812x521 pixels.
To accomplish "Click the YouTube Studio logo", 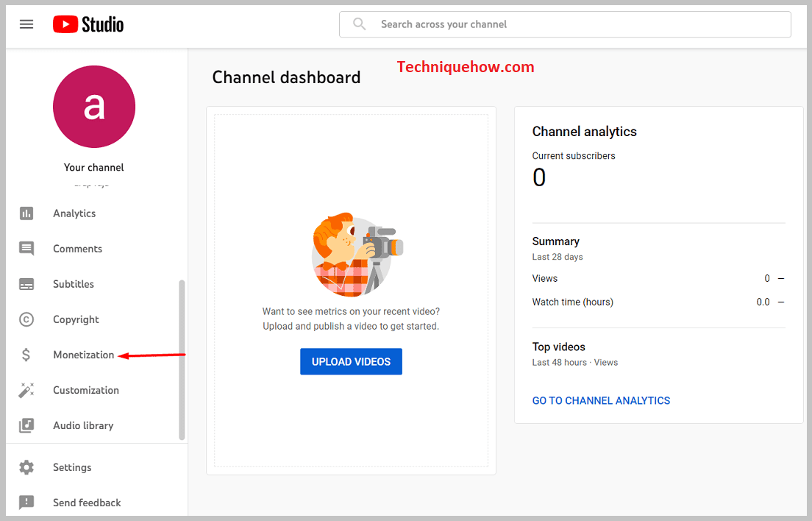I will [88, 24].
